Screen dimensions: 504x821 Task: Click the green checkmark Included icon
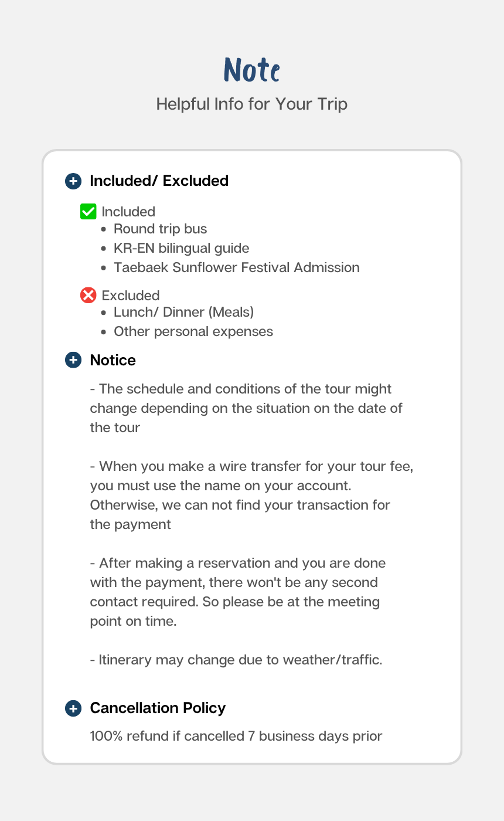pos(88,211)
